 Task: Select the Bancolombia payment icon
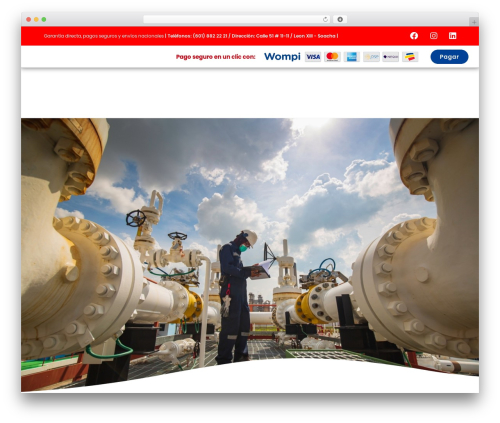click(410, 57)
